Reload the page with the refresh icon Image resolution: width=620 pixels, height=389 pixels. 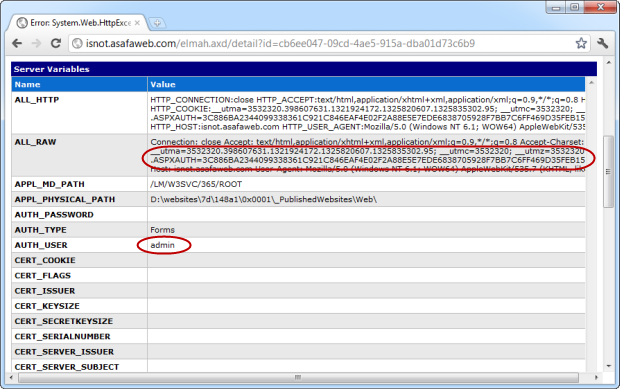point(56,43)
